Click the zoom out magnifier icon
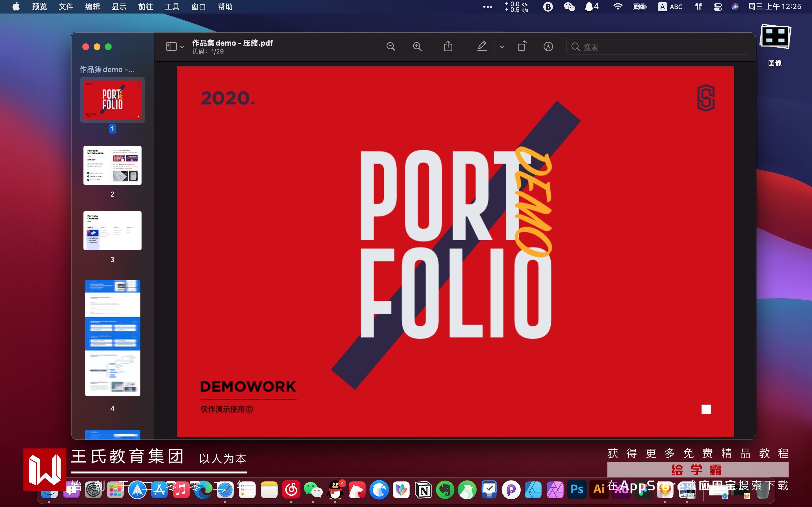 point(390,46)
